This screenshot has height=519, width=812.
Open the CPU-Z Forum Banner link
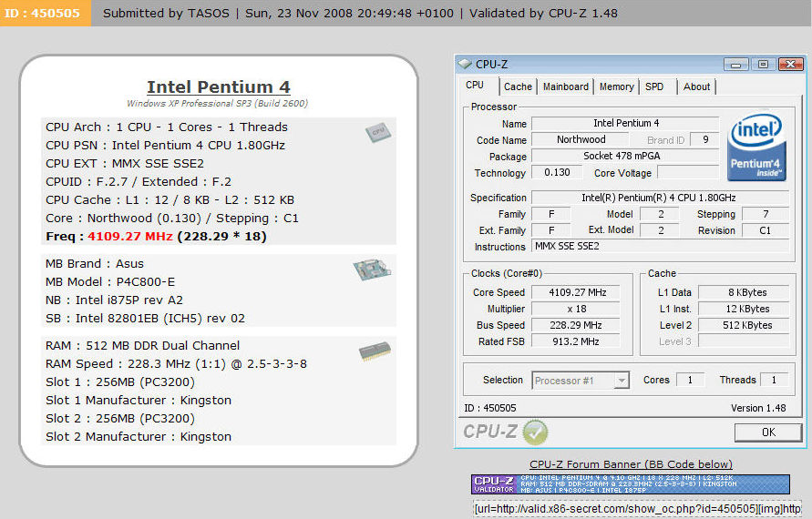coord(631,464)
